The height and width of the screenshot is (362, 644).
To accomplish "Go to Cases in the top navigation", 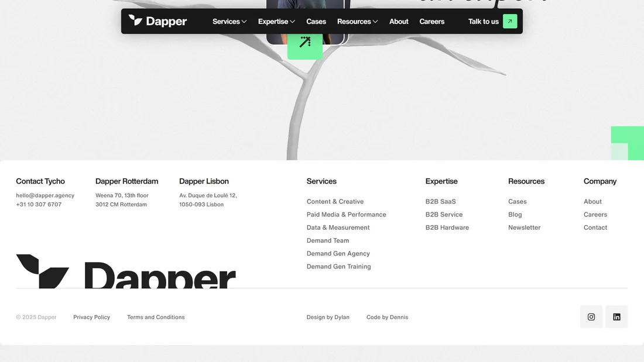I will point(316,22).
